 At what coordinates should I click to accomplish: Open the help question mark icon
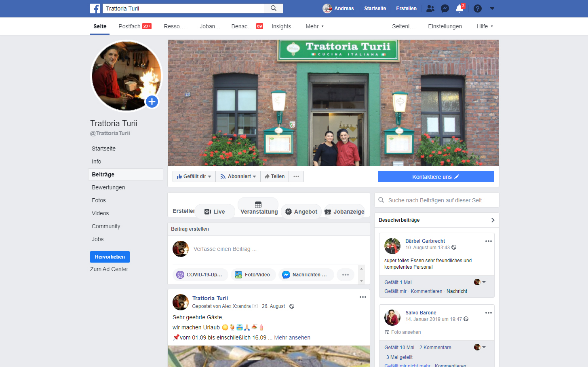478,8
